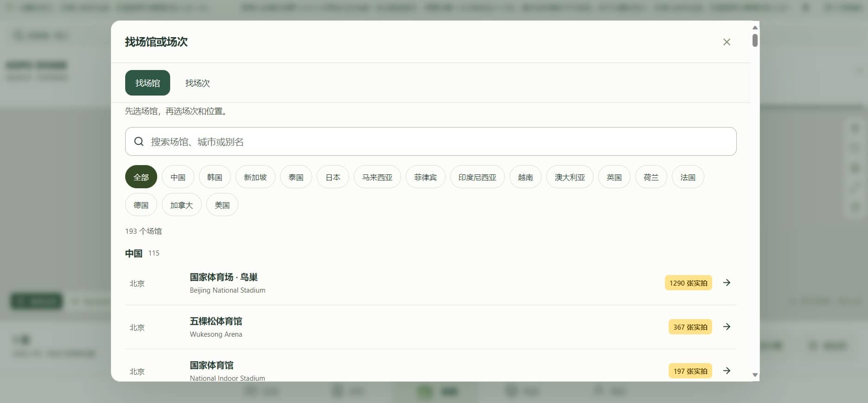Click the Wukesong Arena subtitle
Screen dimensions: 868x403
pos(216,334)
